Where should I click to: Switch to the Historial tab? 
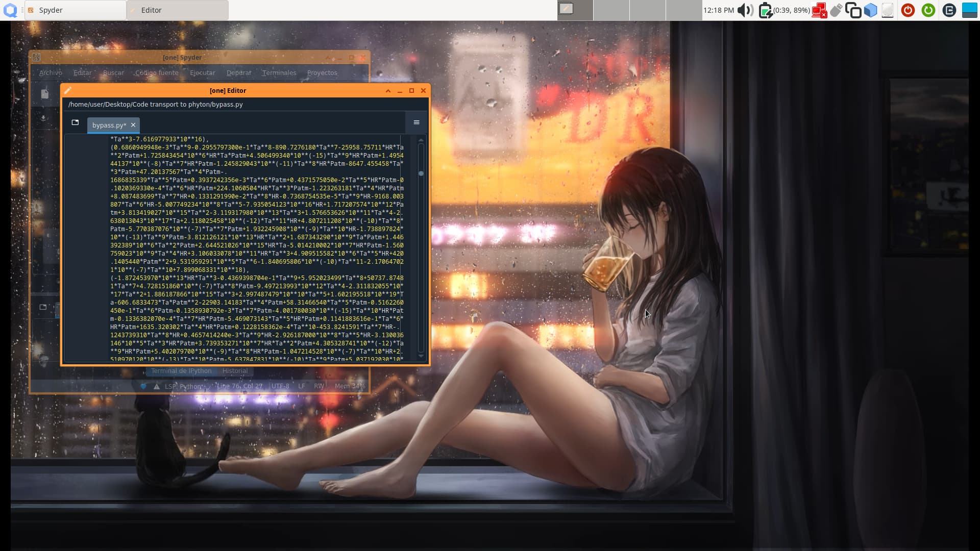point(235,371)
